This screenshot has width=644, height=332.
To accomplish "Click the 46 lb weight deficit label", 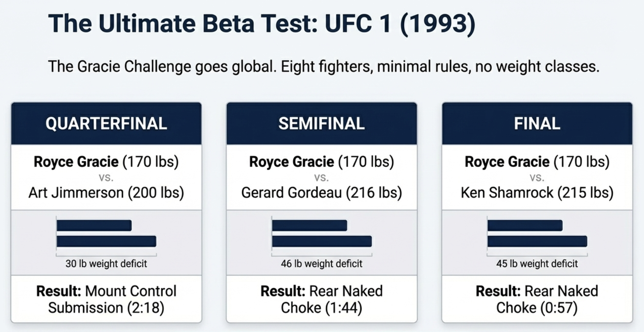I will pos(321,264).
